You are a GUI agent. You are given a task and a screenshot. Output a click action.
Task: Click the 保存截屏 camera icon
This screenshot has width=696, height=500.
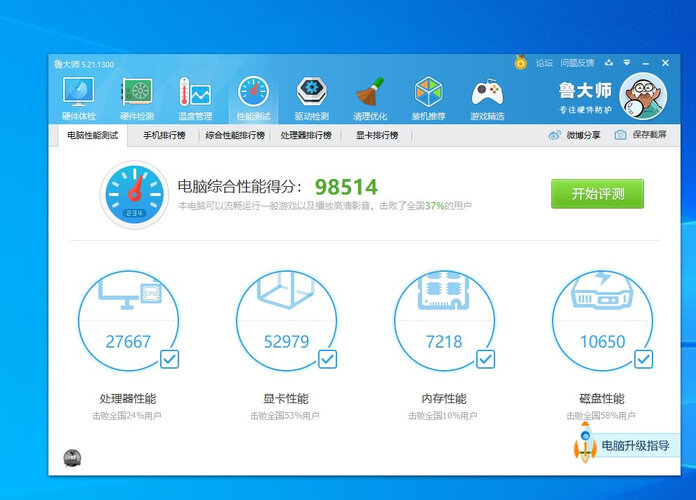620,135
